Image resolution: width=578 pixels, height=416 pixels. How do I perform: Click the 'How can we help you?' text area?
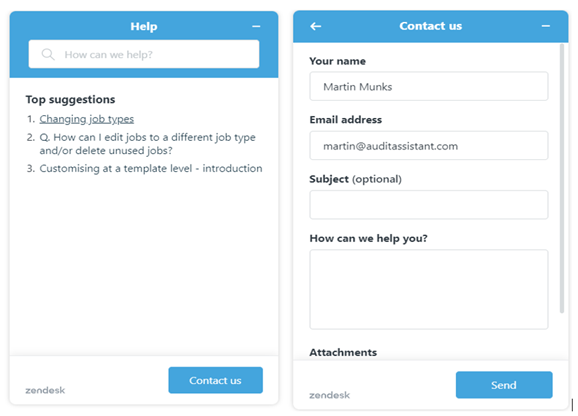coord(429,289)
